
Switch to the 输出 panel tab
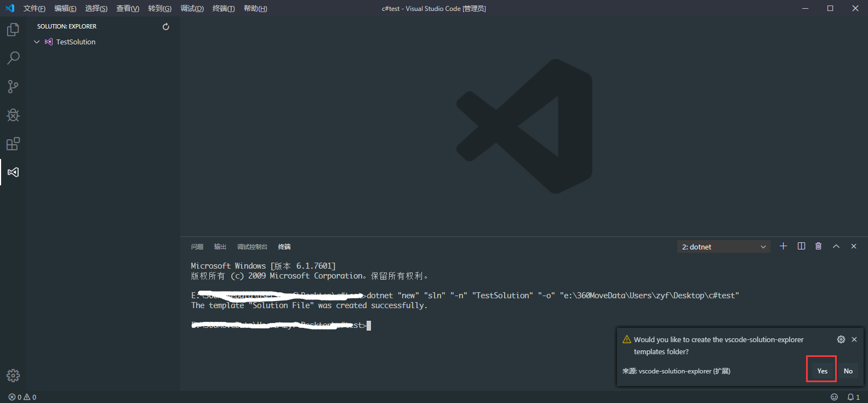[x=220, y=247]
